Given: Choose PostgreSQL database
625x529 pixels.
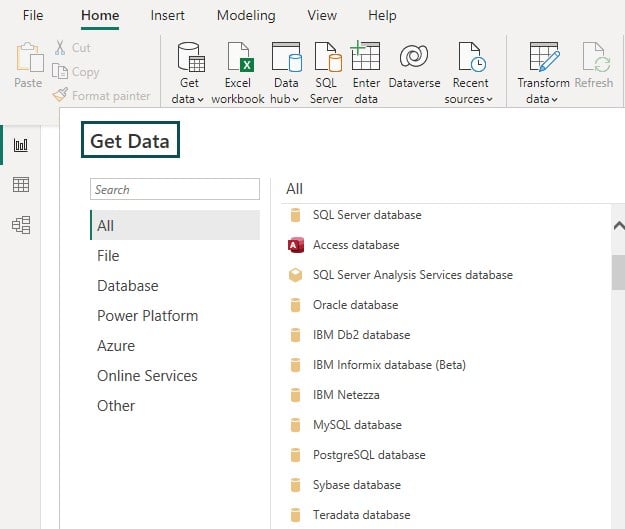Looking at the screenshot, I should 369,455.
